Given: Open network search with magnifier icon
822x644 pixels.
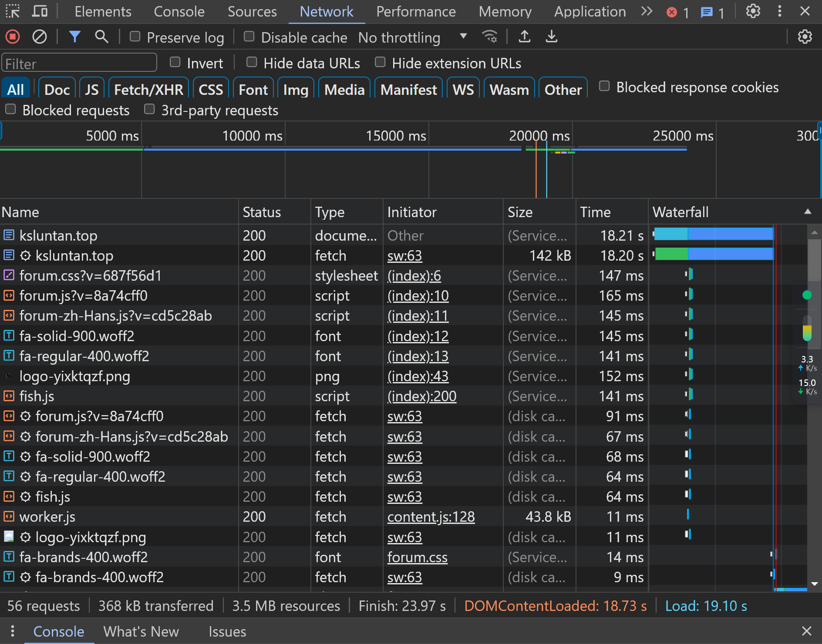Looking at the screenshot, I should click(x=101, y=37).
